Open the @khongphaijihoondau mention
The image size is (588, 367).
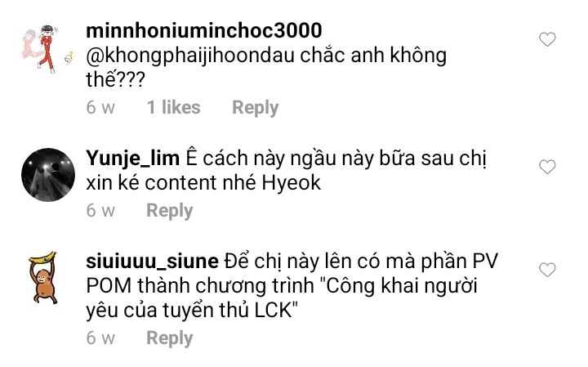(x=190, y=56)
